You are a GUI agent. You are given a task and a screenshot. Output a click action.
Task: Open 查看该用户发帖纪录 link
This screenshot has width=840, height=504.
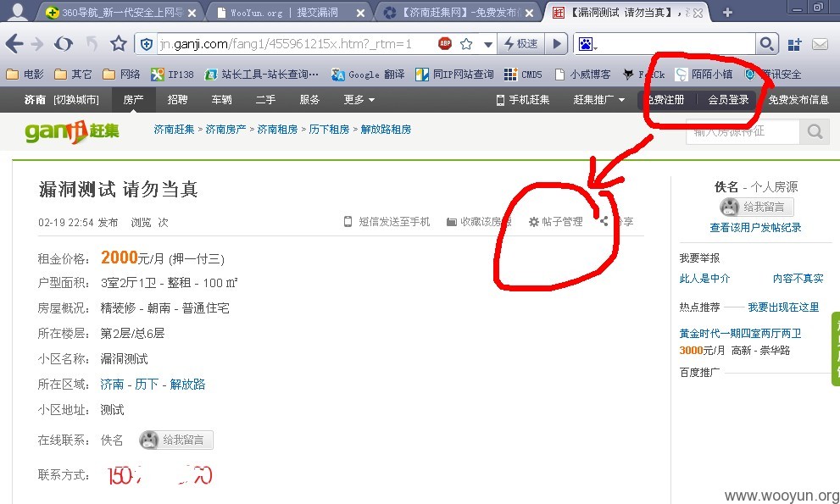point(755,228)
